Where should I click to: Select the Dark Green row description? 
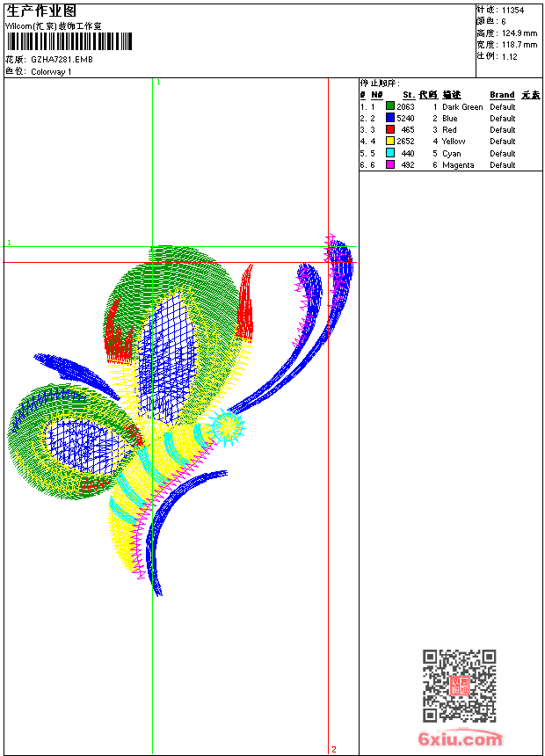[462, 106]
